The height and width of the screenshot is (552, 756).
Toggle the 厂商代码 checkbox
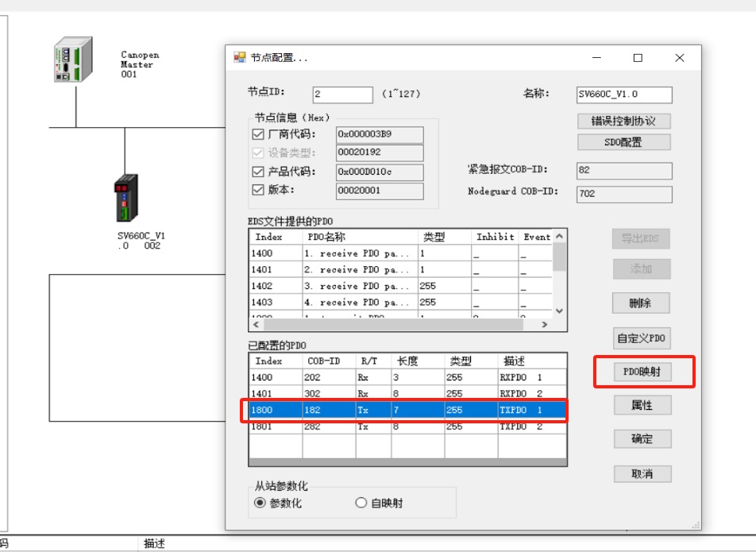point(257,134)
